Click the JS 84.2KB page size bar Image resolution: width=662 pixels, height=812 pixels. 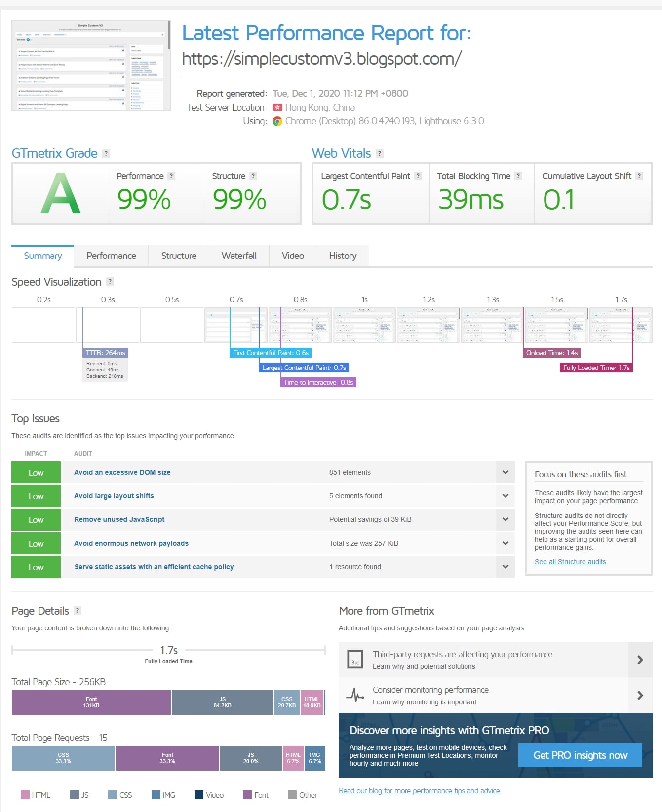click(223, 702)
